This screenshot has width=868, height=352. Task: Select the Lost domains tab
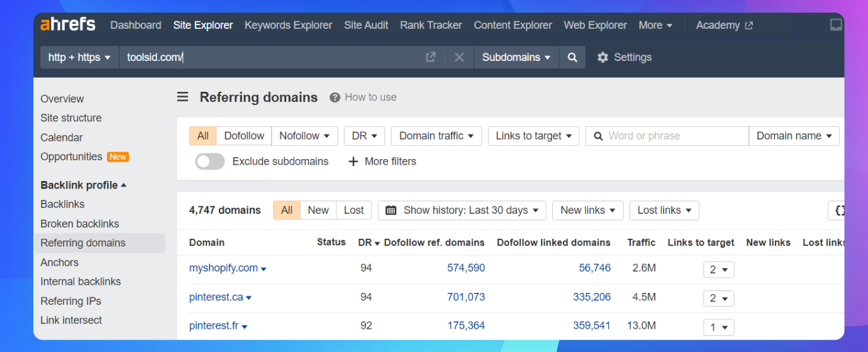click(x=353, y=211)
